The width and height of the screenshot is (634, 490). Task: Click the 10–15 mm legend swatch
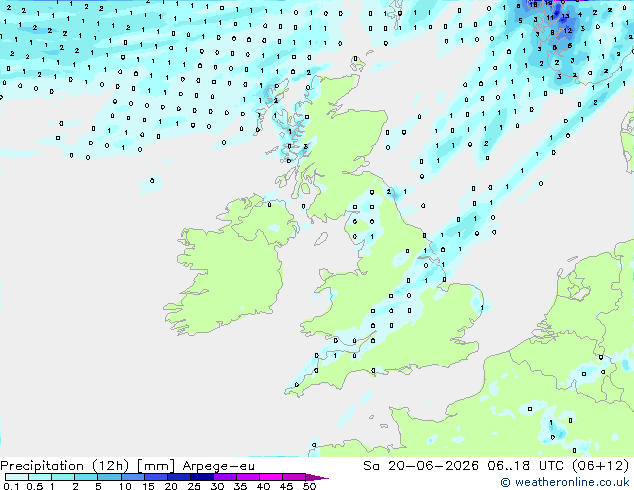(x=132, y=477)
